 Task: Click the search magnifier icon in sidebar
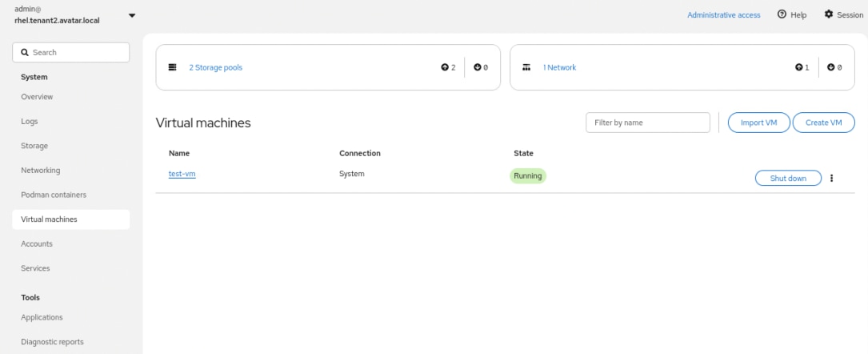tap(24, 53)
